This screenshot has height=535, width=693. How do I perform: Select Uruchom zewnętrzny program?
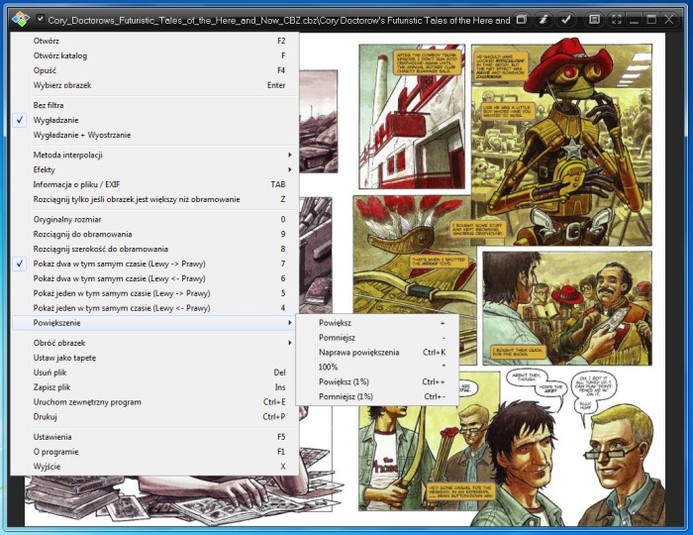pyautogui.click(x=155, y=402)
